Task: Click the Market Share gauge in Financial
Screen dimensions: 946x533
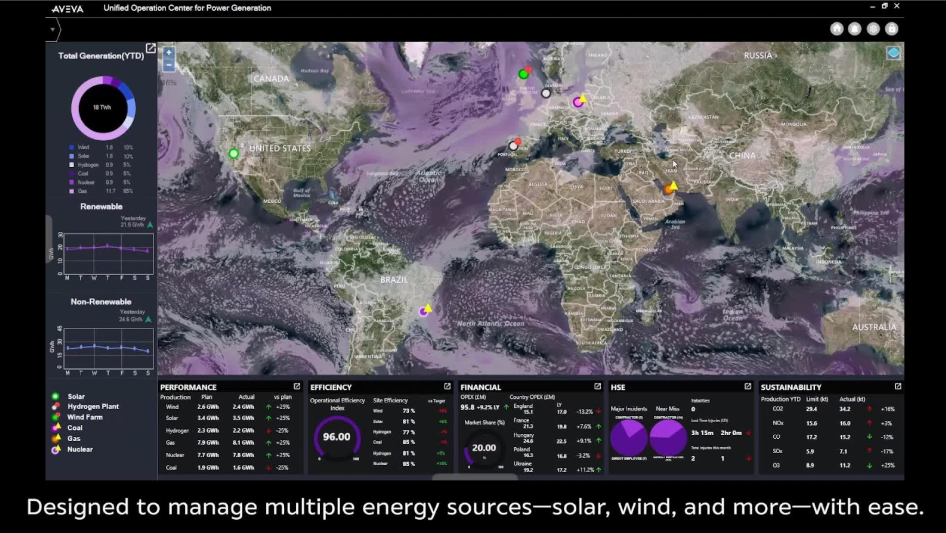Action: pos(484,449)
